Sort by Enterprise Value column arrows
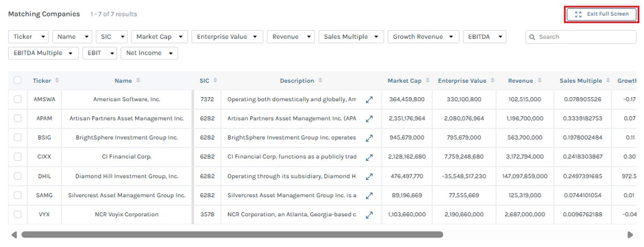 pos(493,81)
